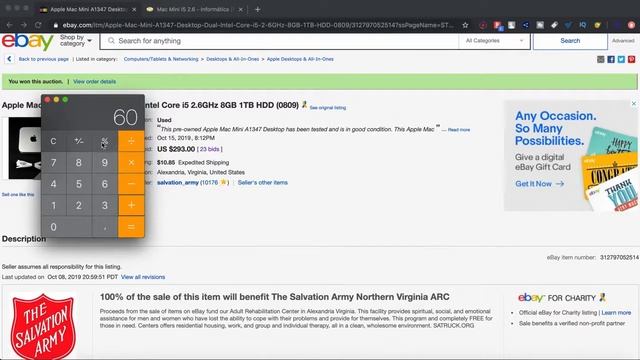The width and height of the screenshot is (640, 360).
Task: Click the Back to previous page arrow
Action: 9,59
